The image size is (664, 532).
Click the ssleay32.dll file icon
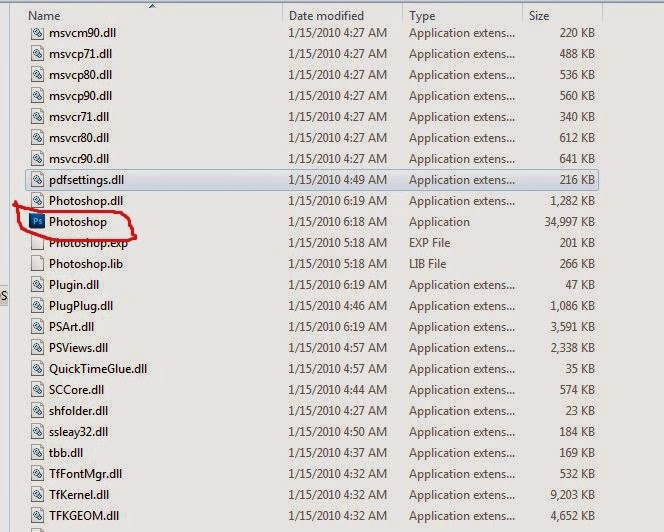[37, 432]
